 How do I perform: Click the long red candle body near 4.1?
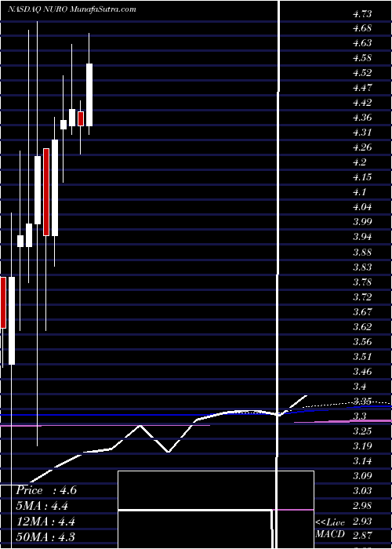[46, 192]
